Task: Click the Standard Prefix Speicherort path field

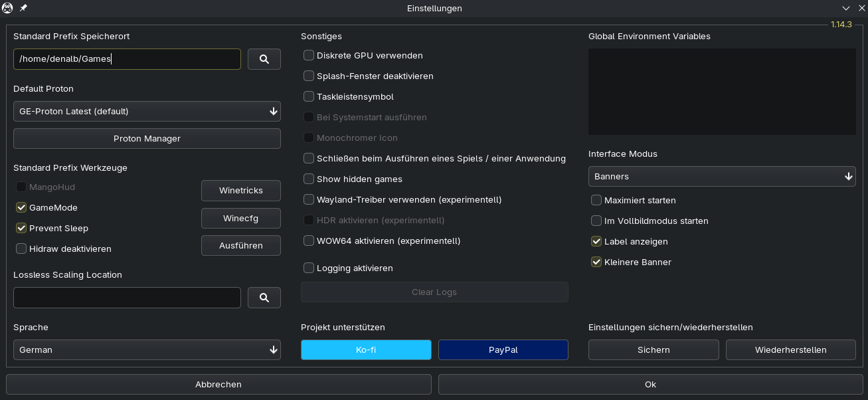Action: [x=127, y=59]
